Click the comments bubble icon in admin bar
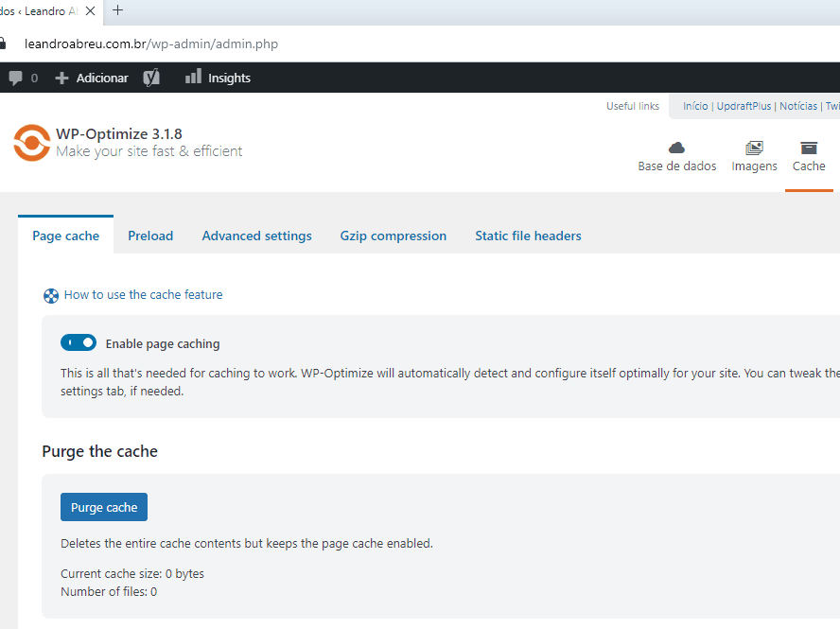This screenshot has height=629, width=840. pos(15,79)
